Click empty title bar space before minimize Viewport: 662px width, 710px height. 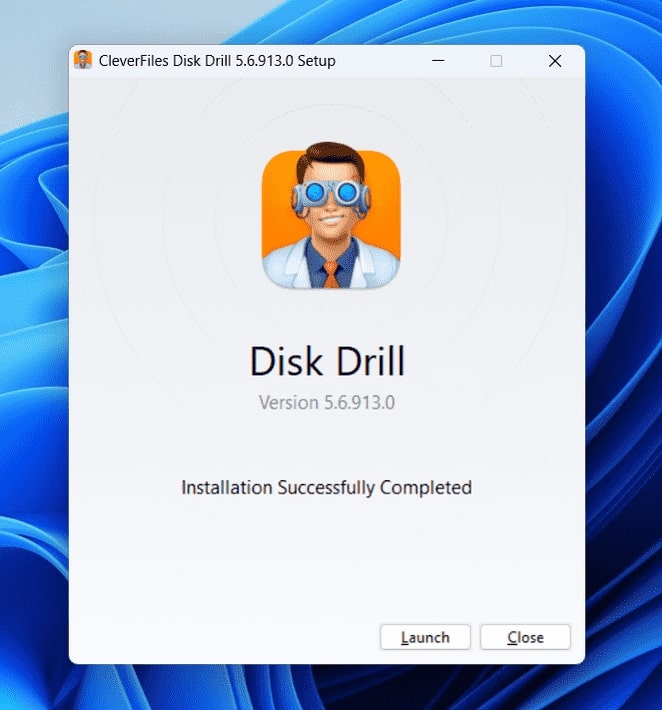380,61
